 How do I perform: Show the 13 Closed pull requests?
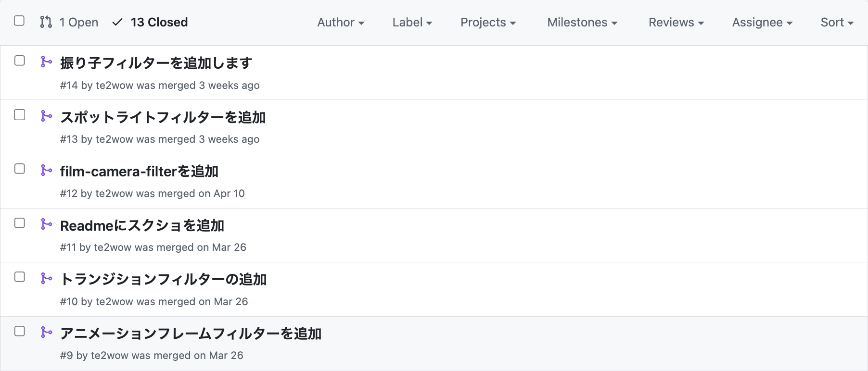point(159,23)
